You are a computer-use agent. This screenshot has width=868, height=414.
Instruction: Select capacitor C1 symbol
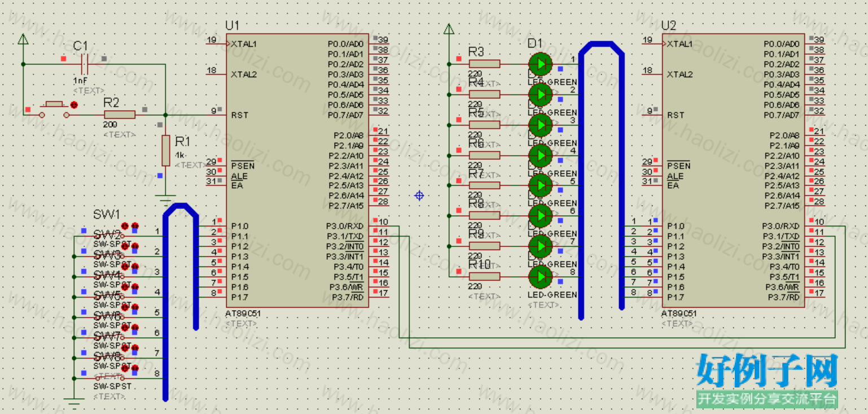84,64
